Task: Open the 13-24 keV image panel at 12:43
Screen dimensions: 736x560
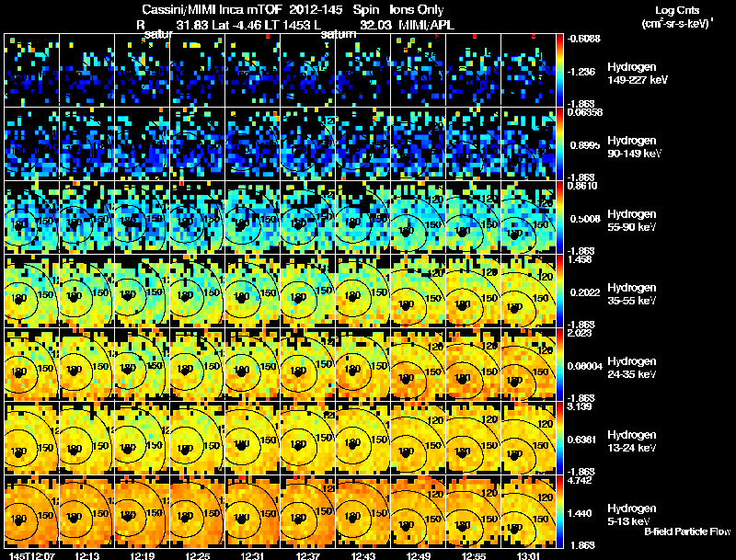Action: pos(362,438)
